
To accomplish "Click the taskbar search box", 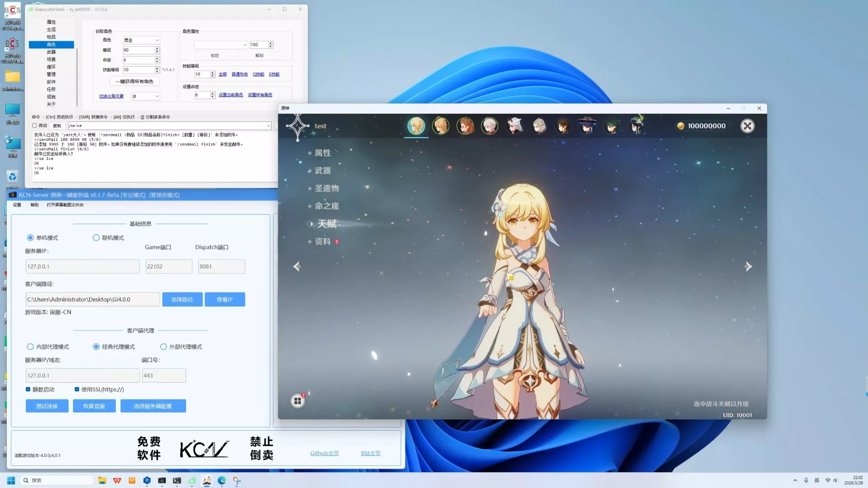I will point(57,480).
